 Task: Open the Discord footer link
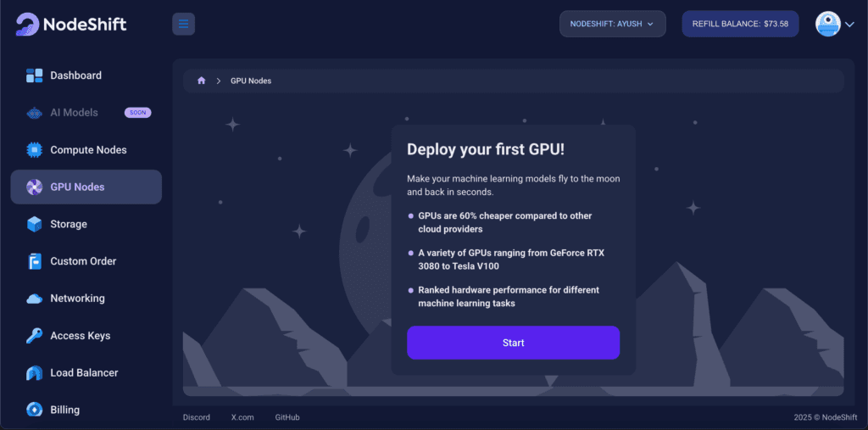(197, 417)
